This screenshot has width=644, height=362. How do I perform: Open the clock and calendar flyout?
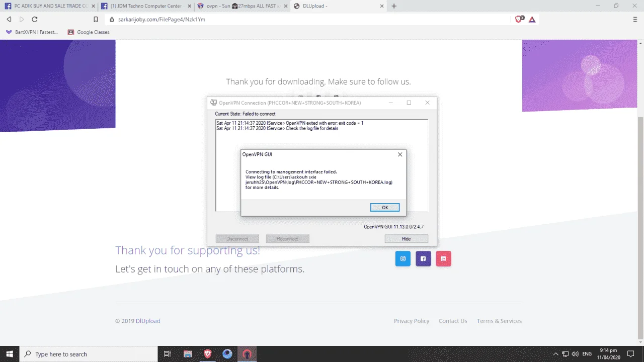click(609, 354)
